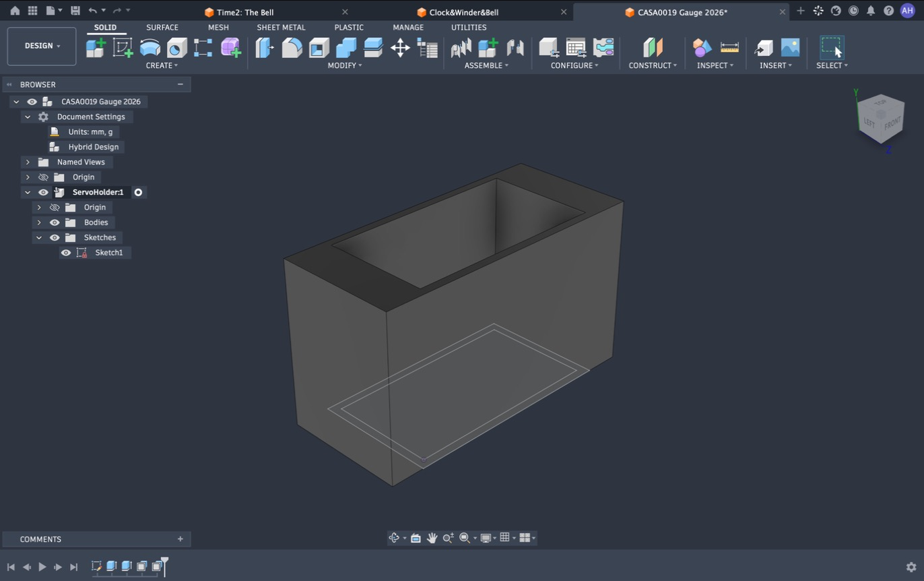Switch to the Clock&Winder&Bell document tab
This screenshot has width=924, height=581.
[463, 12]
